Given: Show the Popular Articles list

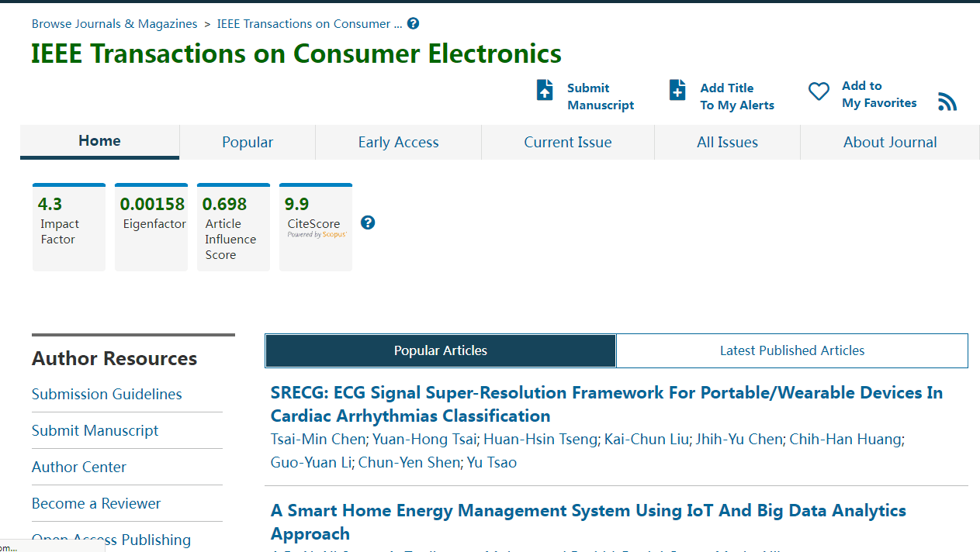Looking at the screenshot, I should click(x=441, y=350).
